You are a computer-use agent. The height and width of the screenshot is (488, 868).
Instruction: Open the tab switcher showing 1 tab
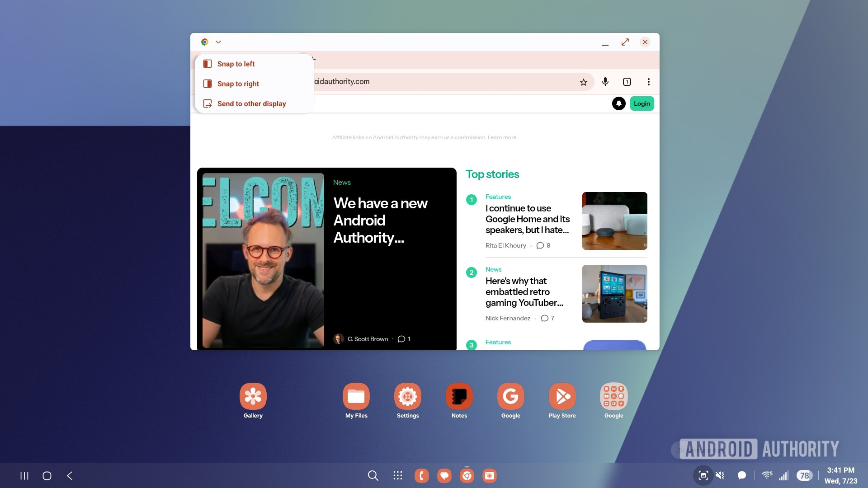627,82
